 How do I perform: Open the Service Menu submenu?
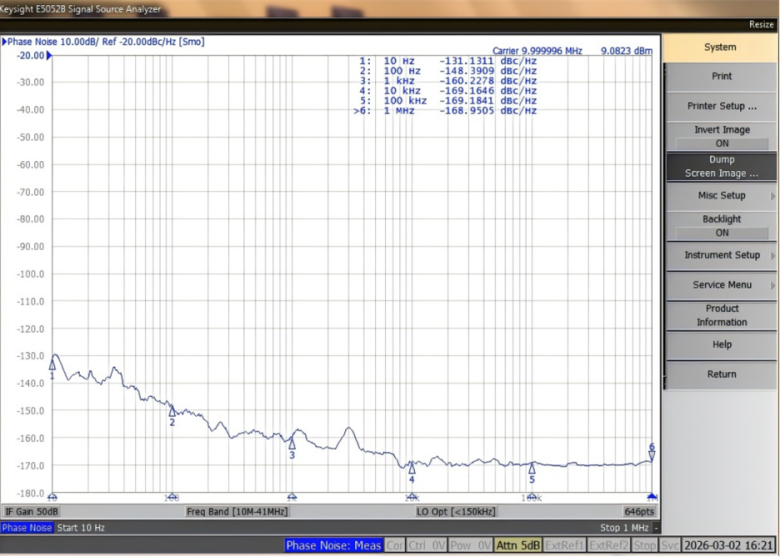721,285
